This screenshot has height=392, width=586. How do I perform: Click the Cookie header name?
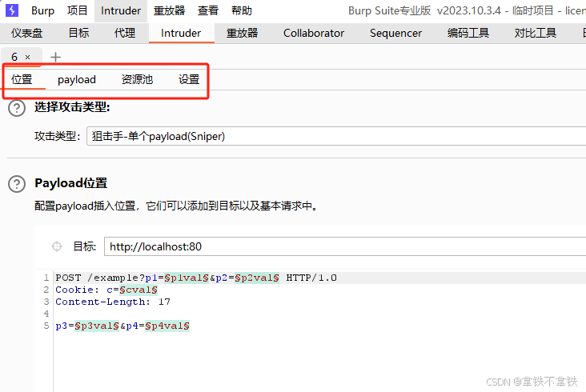(74, 290)
